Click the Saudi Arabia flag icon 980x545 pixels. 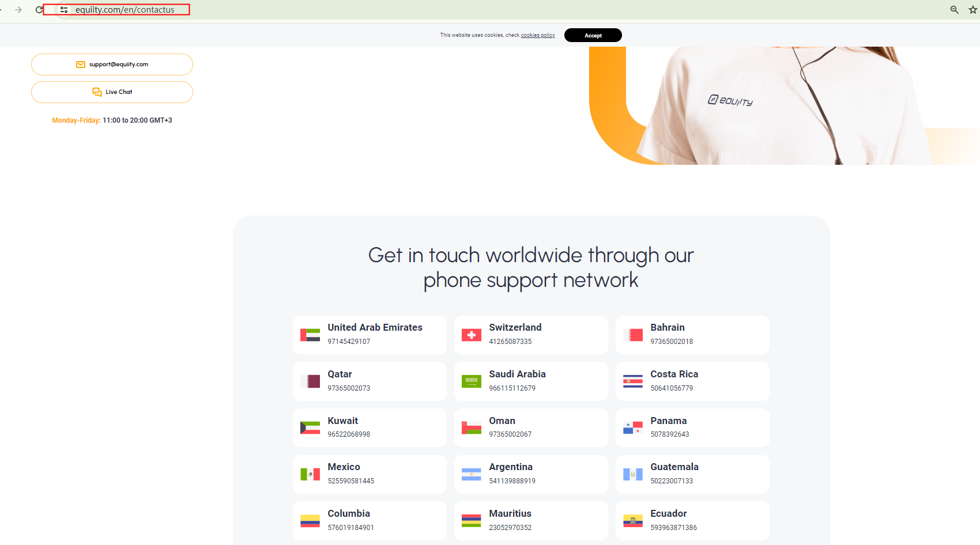pos(472,381)
